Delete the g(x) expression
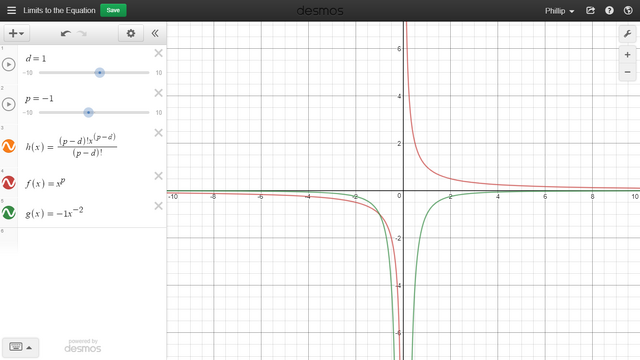This screenshot has width=640, height=360. click(158, 206)
